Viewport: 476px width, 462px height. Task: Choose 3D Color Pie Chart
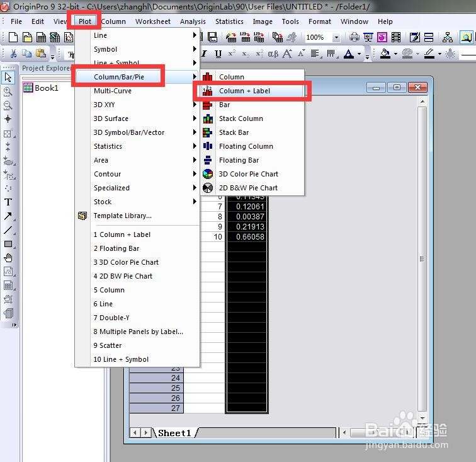(x=252, y=174)
